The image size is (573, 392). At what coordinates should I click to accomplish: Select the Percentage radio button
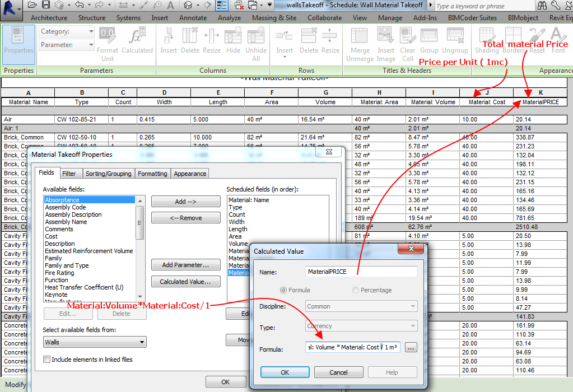coord(355,290)
